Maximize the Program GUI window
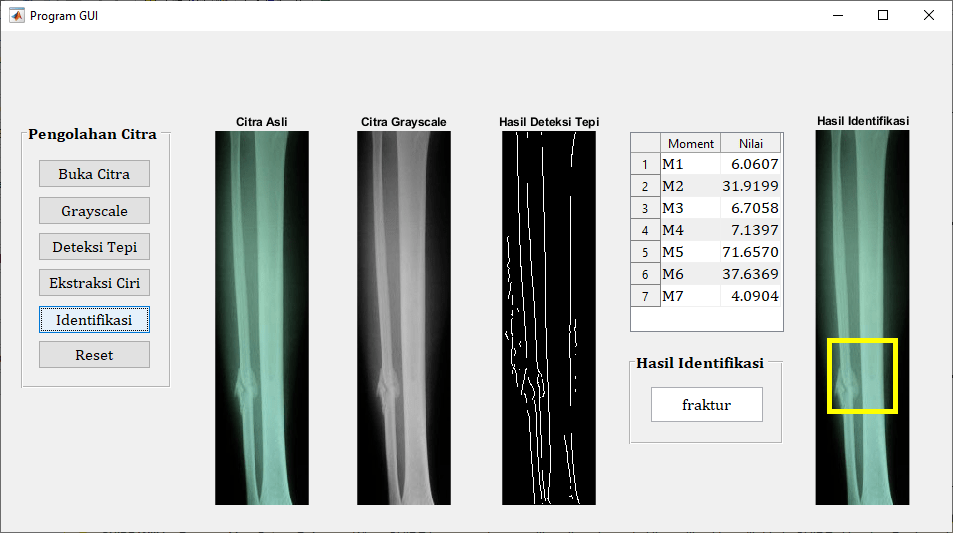Image resolution: width=953 pixels, height=533 pixels. 882,15
